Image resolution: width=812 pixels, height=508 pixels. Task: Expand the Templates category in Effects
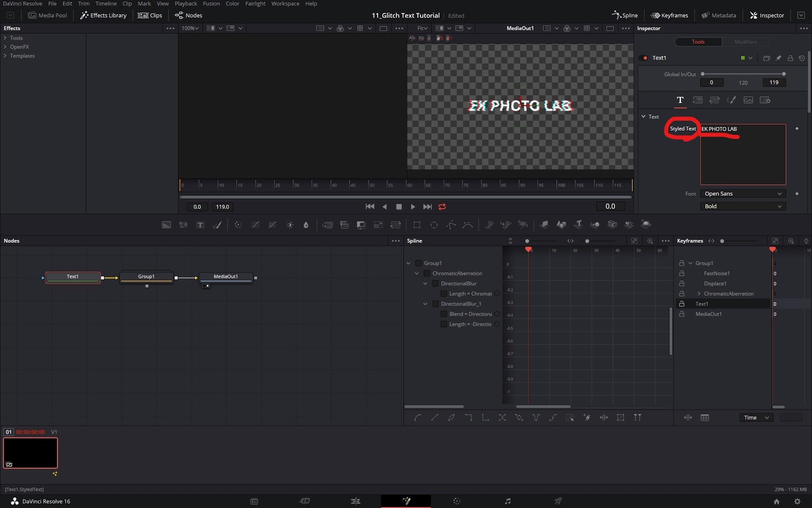[5, 56]
